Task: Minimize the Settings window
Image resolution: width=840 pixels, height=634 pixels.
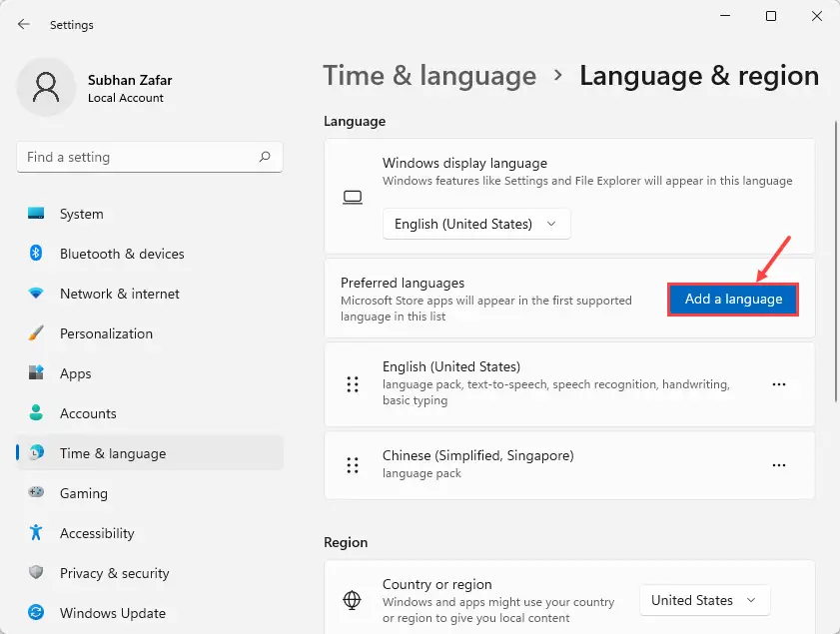Action: [725, 16]
